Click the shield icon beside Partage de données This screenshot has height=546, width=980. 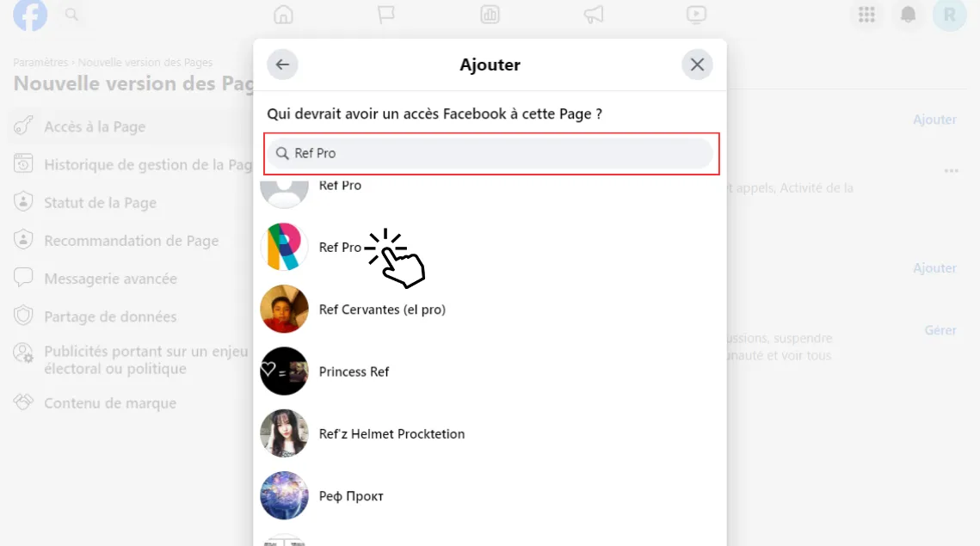[23, 316]
